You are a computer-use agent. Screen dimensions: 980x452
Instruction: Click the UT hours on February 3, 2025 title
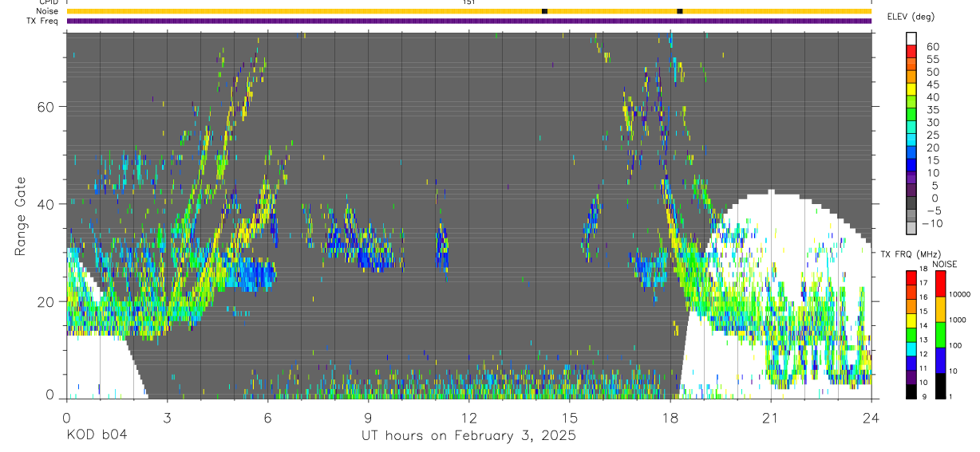pos(469,437)
